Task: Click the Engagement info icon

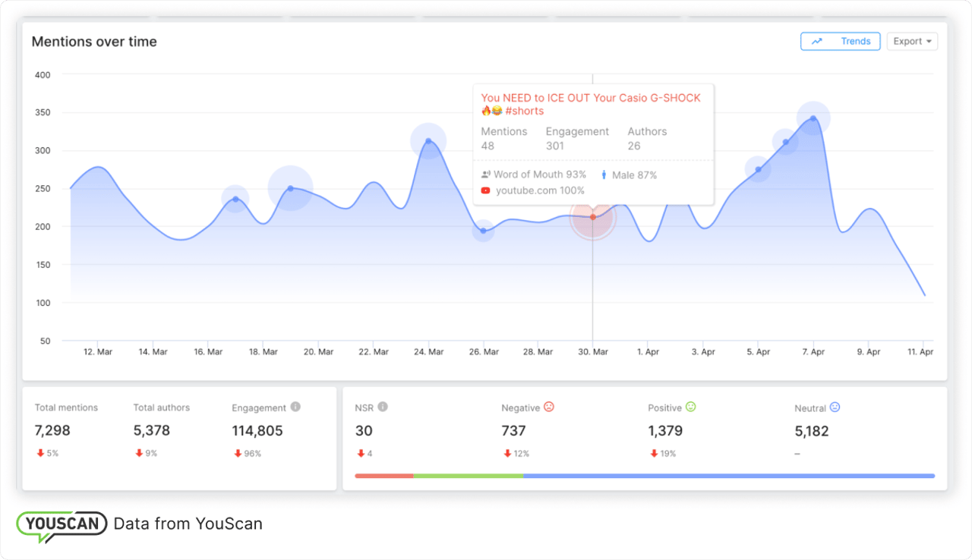Action: click(x=295, y=407)
